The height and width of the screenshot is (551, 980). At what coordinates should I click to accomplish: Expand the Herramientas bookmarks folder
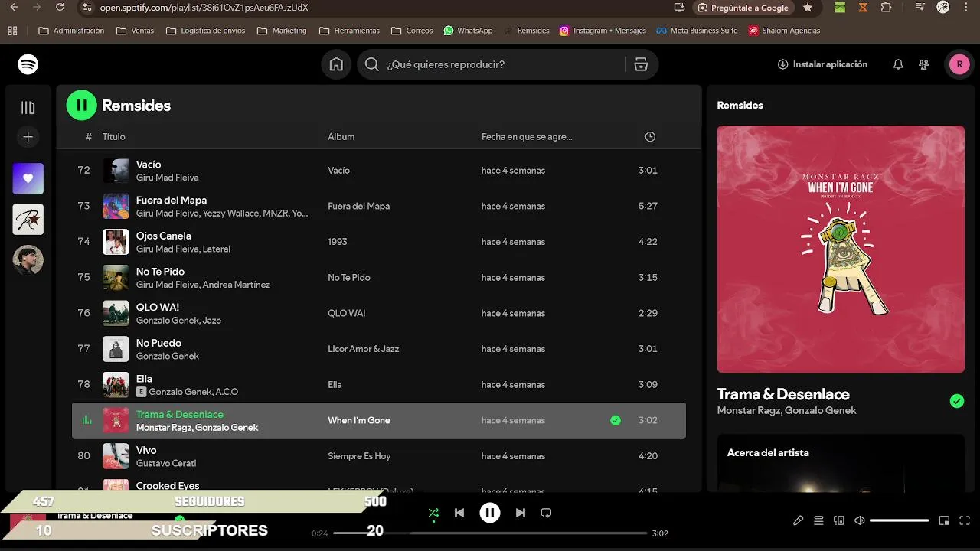point(349,31)
